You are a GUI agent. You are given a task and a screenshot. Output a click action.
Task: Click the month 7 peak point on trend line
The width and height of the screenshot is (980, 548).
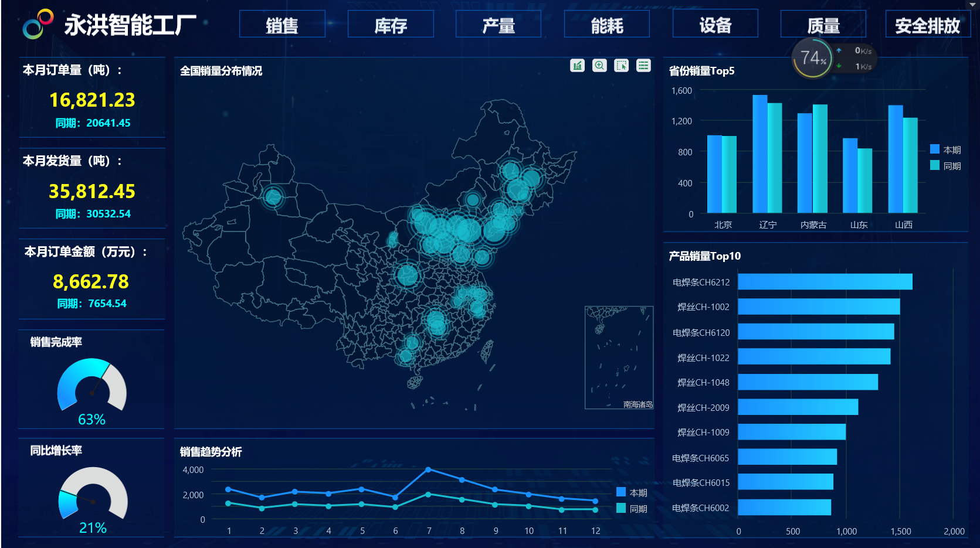pyautogui.click(x=428, y=469)
